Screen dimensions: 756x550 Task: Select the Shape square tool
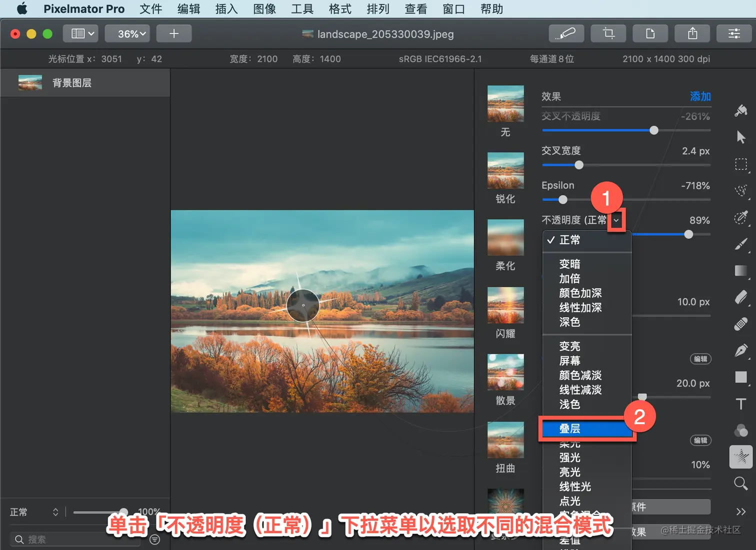[x=741, y=377]
